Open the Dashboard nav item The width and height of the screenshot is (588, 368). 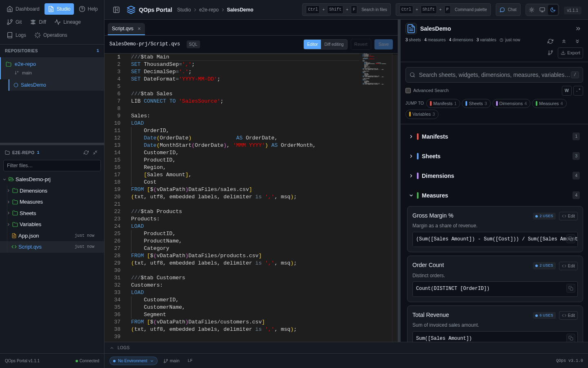pos(23,9)
